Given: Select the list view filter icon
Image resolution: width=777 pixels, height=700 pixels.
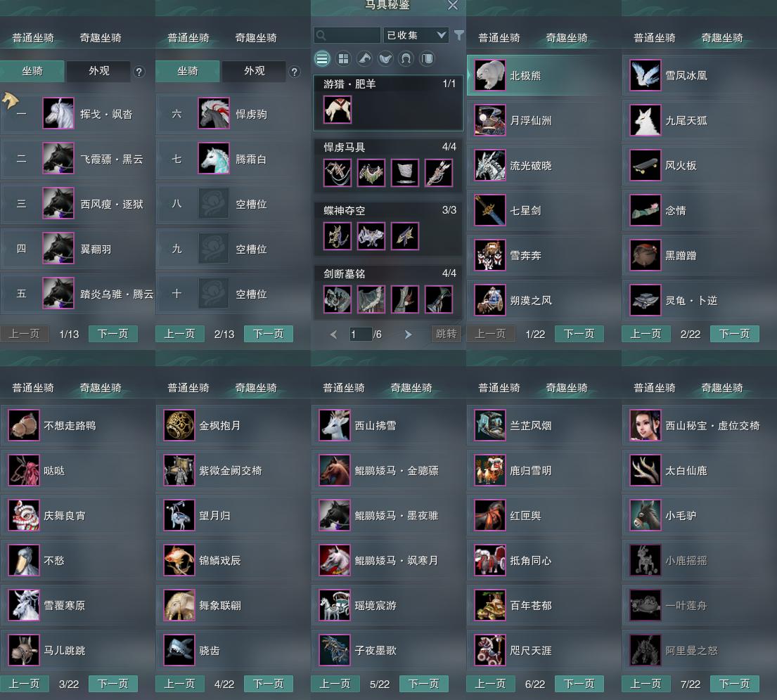Looking at the screenshot, I should click(x=322, y=59).
